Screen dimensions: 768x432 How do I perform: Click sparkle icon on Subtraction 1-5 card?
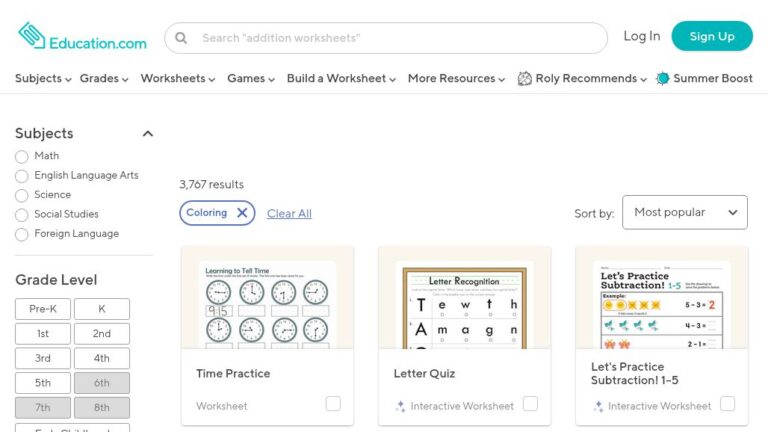(598, 406)
